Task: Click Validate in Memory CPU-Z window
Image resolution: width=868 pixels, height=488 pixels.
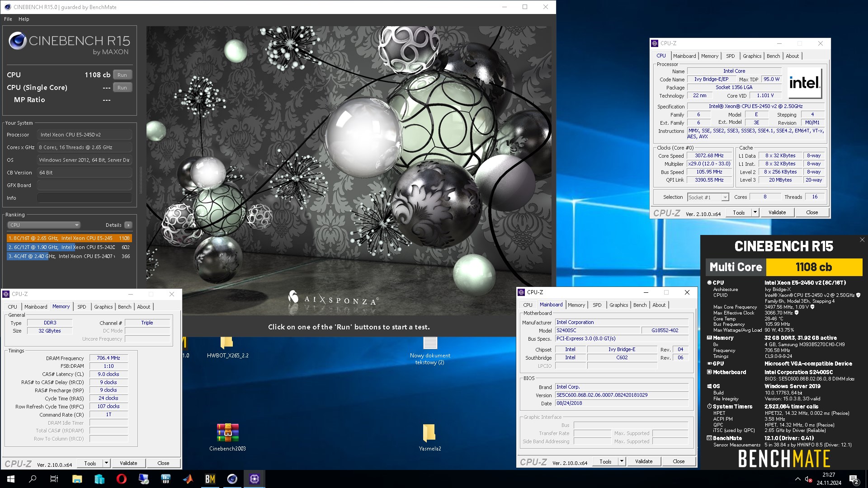Action: click(x=128, y=463)
